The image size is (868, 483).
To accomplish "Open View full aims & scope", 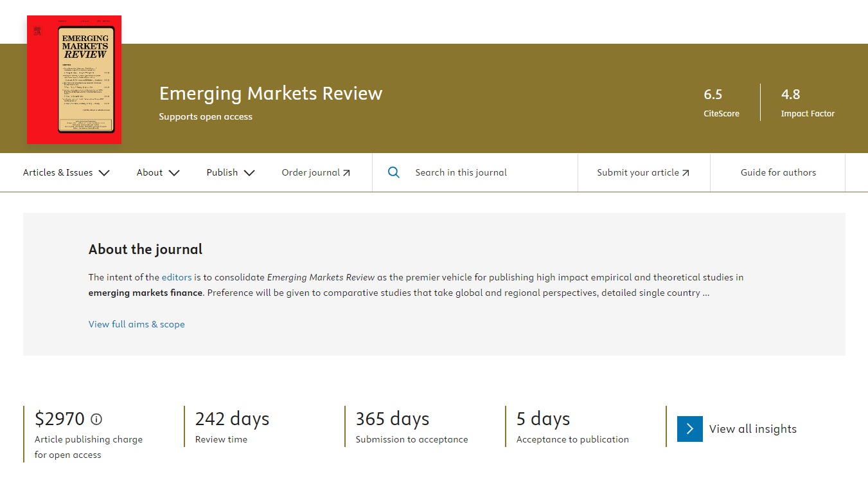I will point(137,324).
